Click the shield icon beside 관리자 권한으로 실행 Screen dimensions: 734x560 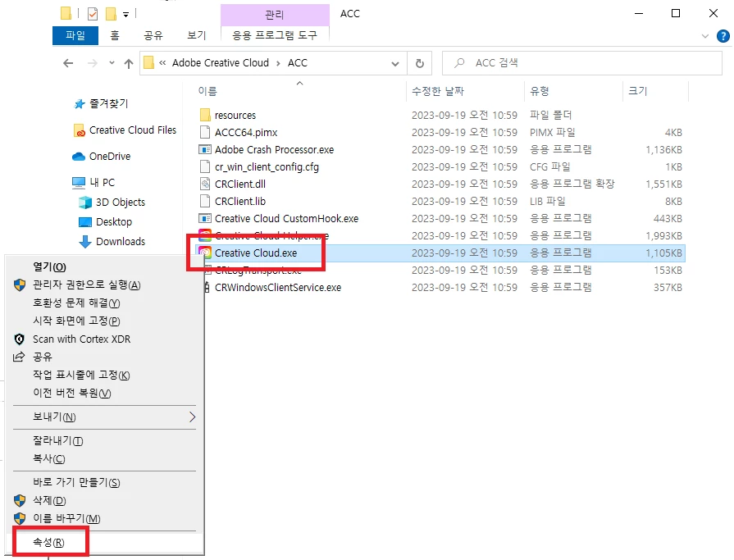20,285
